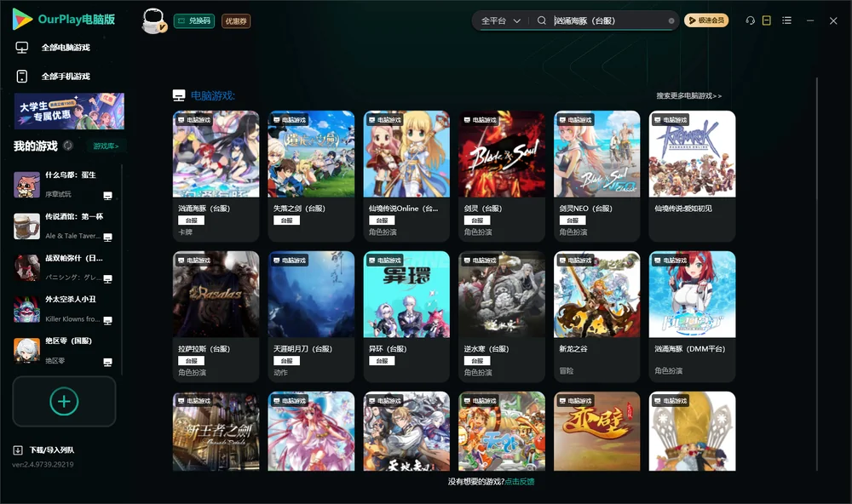
Task: Click the yellow square icon in the title bar
Action: pos(767,20)
